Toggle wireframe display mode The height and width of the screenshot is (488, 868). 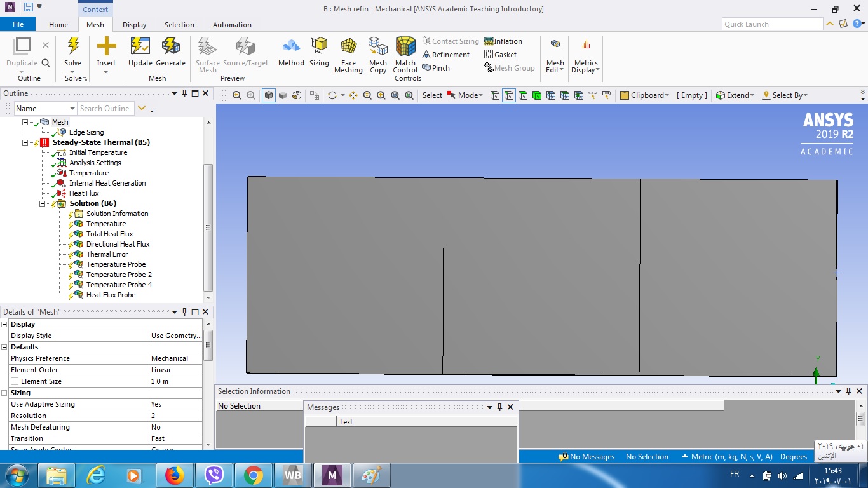coord(297,95)
